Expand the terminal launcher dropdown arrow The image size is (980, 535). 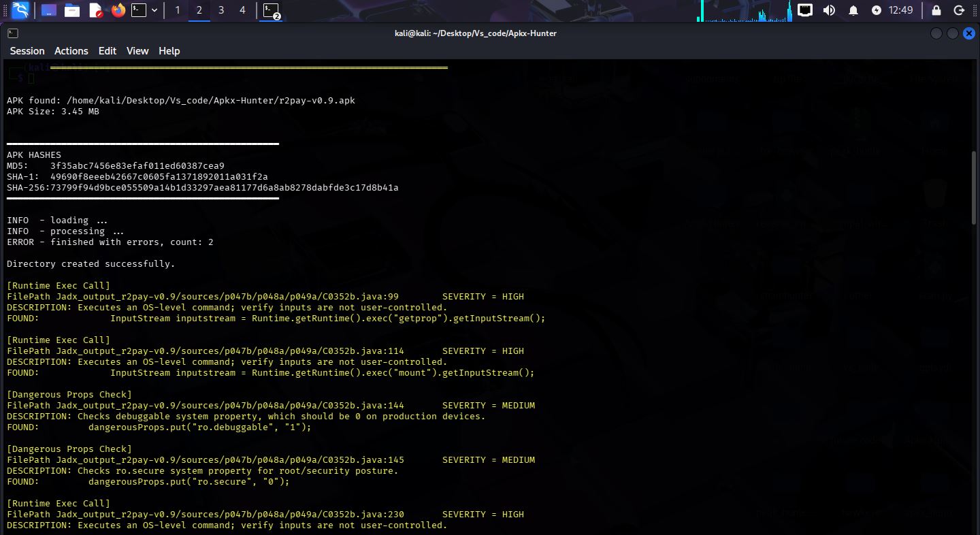155,10
